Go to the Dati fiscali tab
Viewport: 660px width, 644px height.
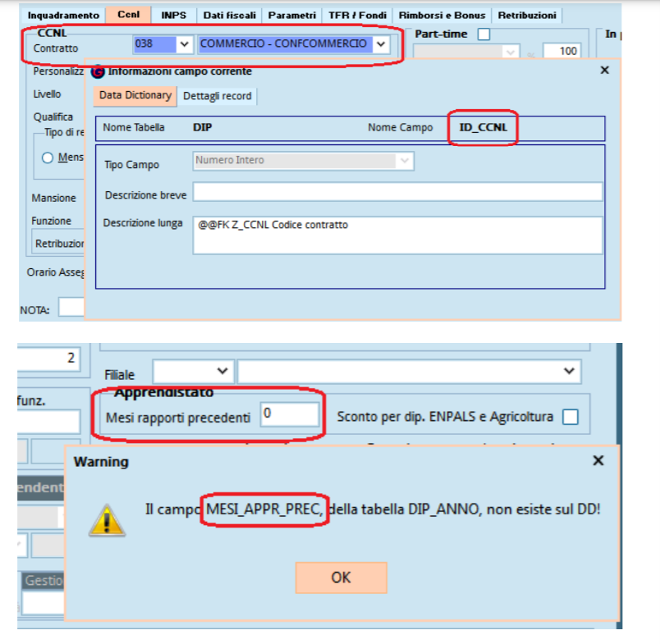pos(229,15)
